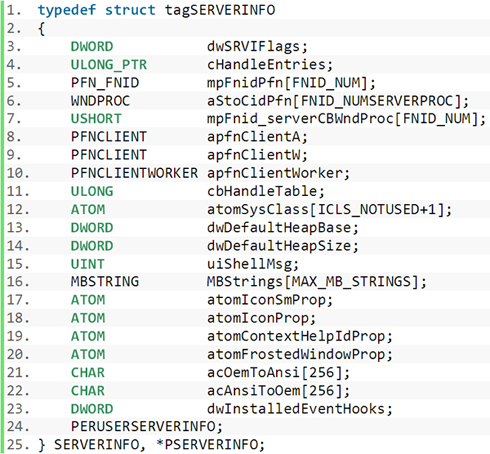Click the PFNCLIENTWORKER type name
The image size is (490, 454).
pos(134,173)
